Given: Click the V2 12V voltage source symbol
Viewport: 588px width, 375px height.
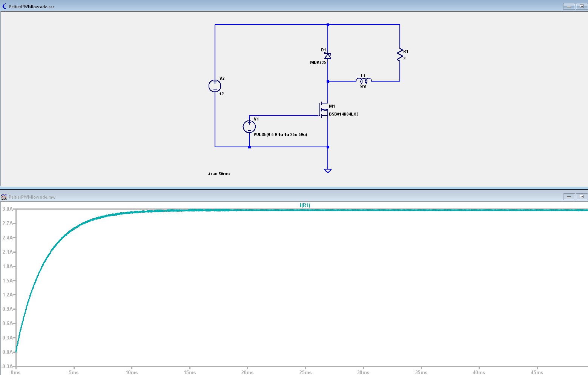Looking at the screenshot, I should coord(215,86).
